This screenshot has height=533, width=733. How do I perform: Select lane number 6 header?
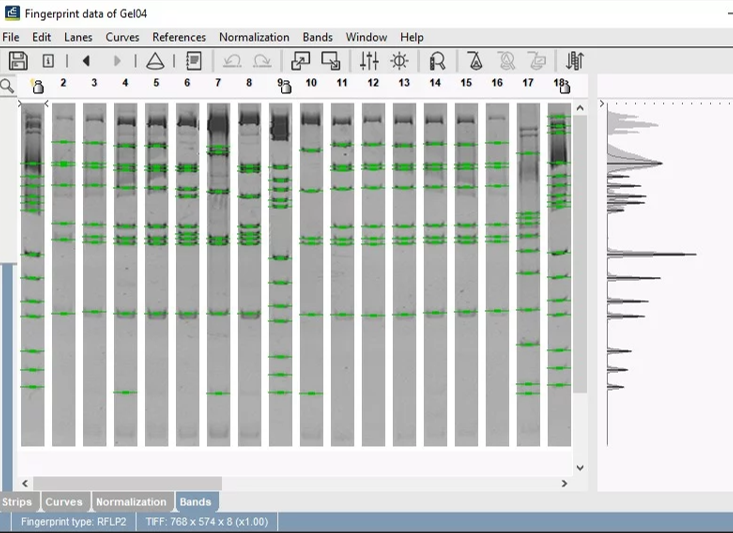(187, 83)
